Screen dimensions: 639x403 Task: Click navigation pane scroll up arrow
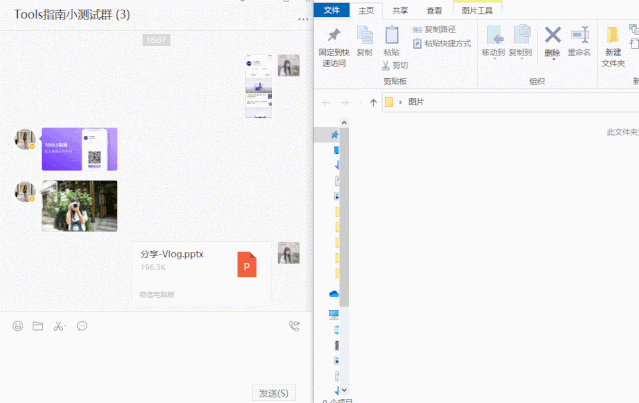pos(344,122)
